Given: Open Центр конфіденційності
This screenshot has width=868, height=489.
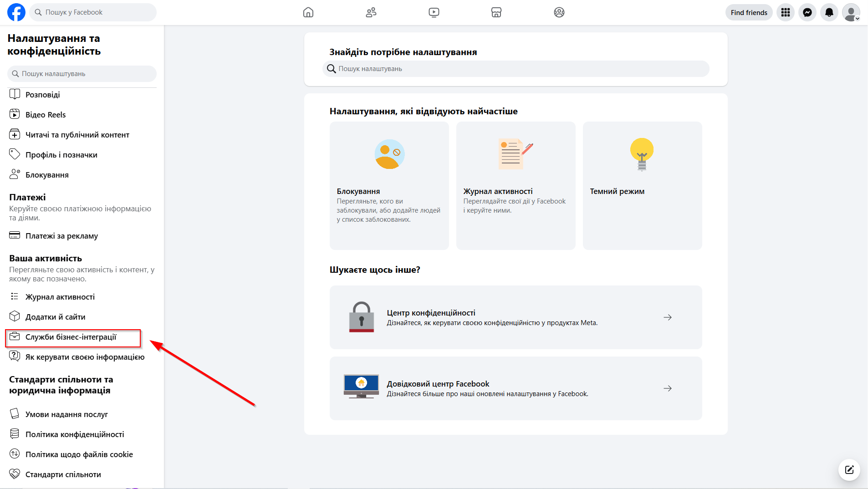Looking at the screenshot, I should [x=516, y=317].
